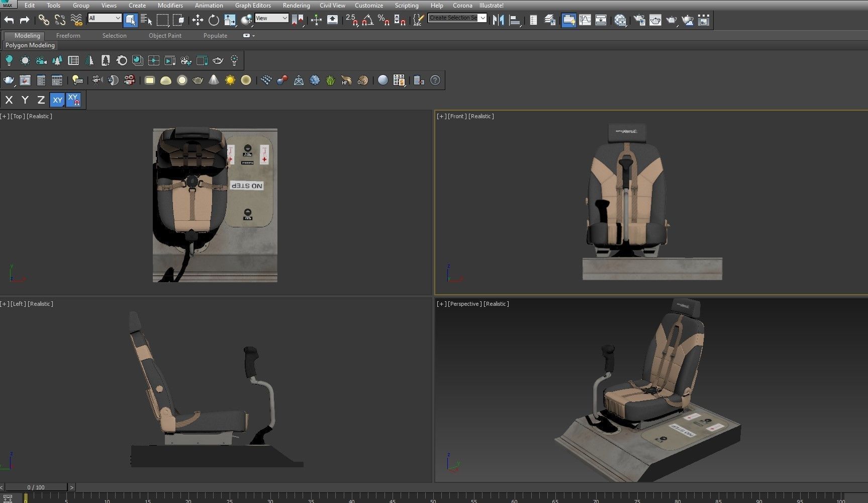This screenshot has width=868, height=503.
Task: Open Perspective viewport Realistic shading menu
Action: point(496,304)
